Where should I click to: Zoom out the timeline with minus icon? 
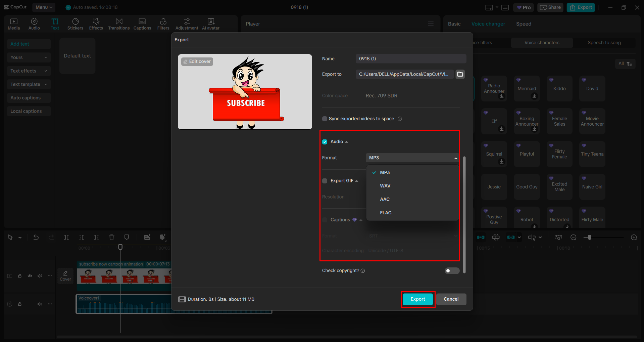(x=574, y=237)
